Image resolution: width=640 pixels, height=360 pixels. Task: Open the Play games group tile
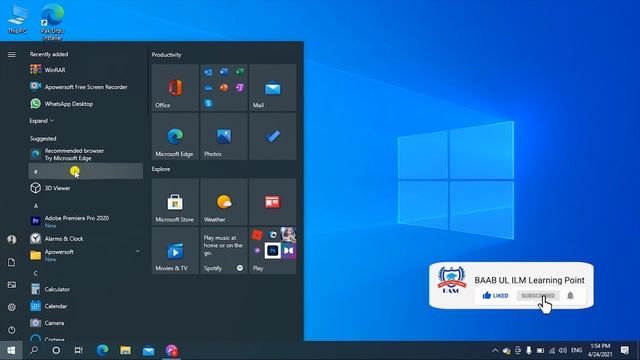[273, 251]
